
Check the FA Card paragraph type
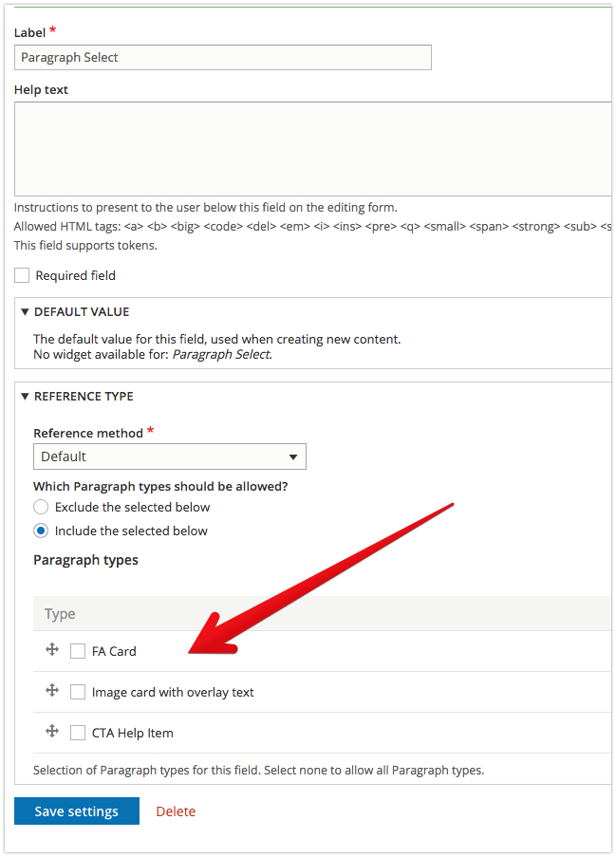point(77,651)
